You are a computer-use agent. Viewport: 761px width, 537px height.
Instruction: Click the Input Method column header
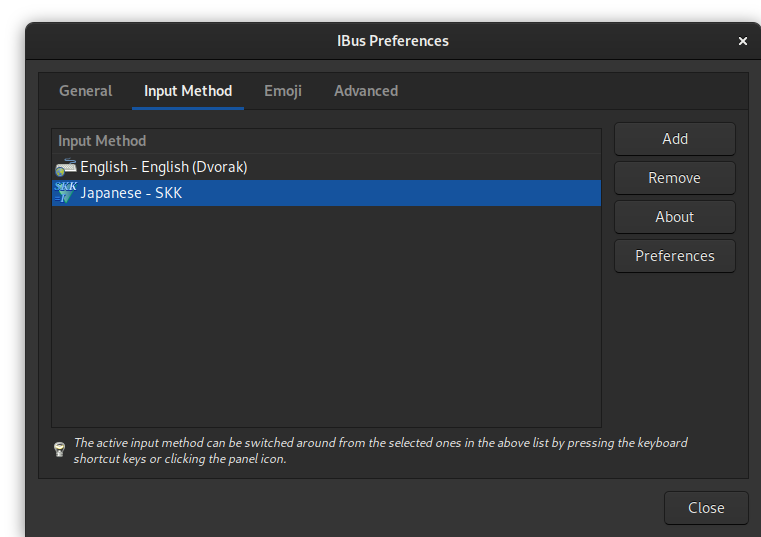pos(102,141)
